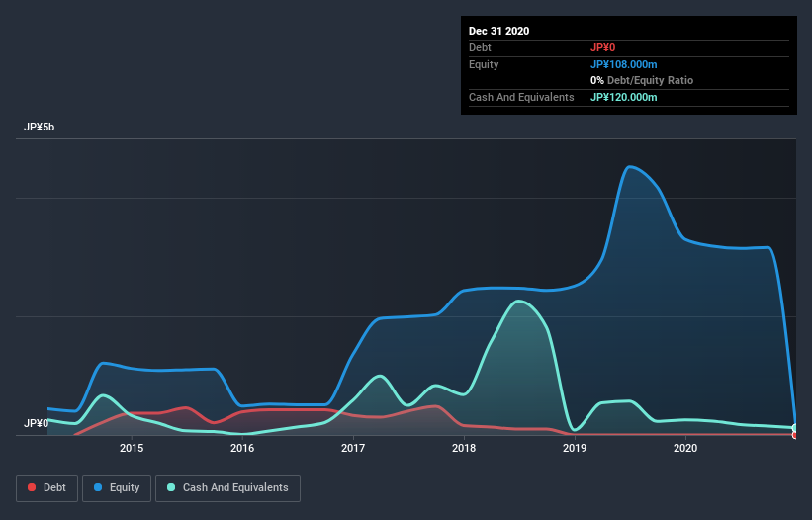The image size is (812, 520).
Task: Select the 2017 x-axis label
Action: (353, 448)
